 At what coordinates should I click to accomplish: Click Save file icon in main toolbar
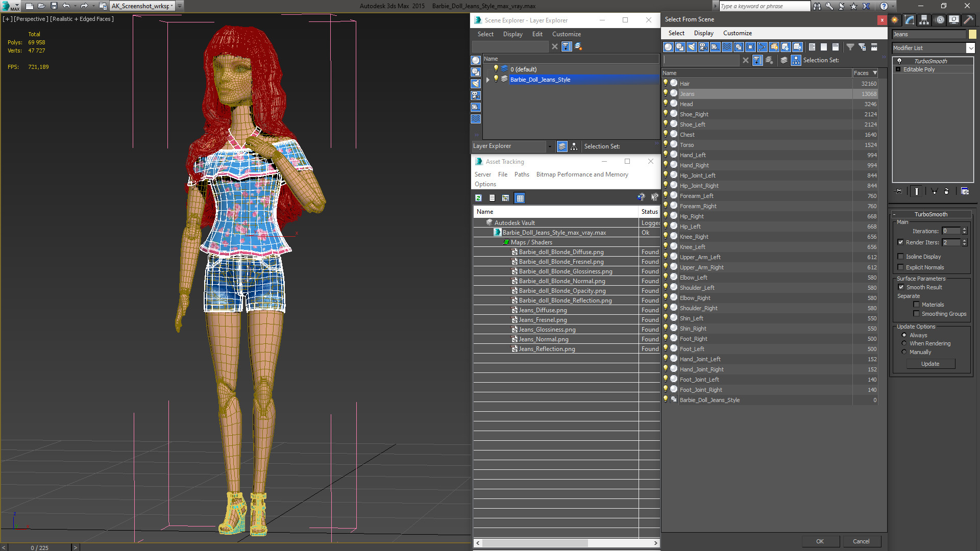click(54, 6)
